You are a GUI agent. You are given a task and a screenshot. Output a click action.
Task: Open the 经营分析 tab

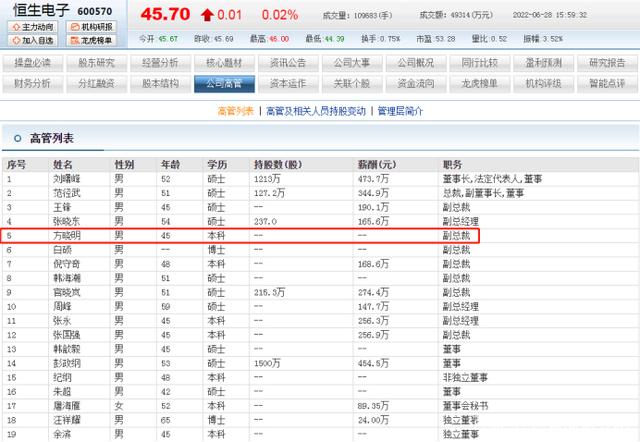(x=160, y=63)
